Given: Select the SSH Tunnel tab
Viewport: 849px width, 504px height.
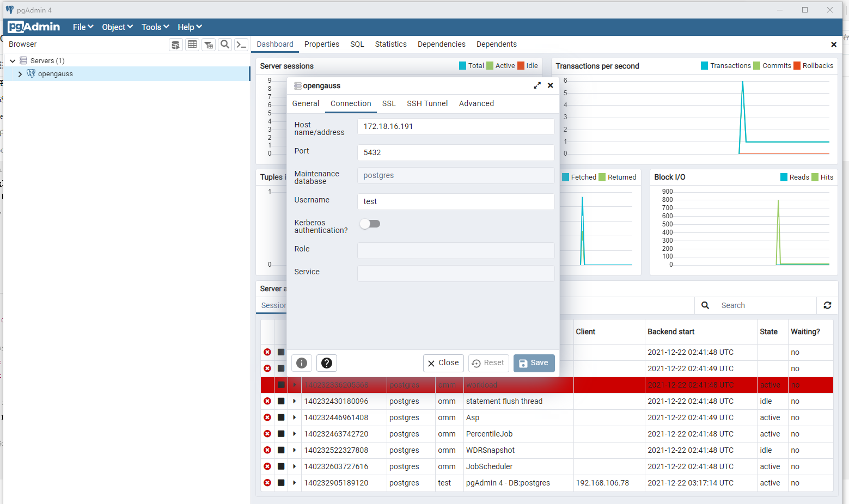Looking at the screenshot, I should tap(427, 103).
